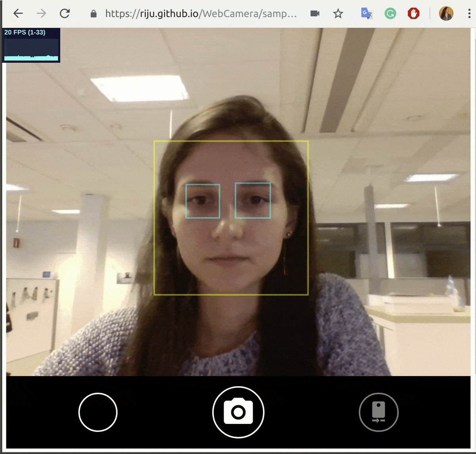The image size is (476, 454).
Task: Open the Chrome three-dot menu
Action: pyautogui.click(x=469, y=14)
